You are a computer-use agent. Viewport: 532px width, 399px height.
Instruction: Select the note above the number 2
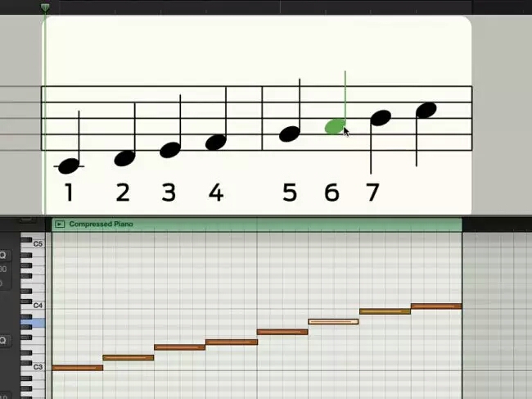125,158
